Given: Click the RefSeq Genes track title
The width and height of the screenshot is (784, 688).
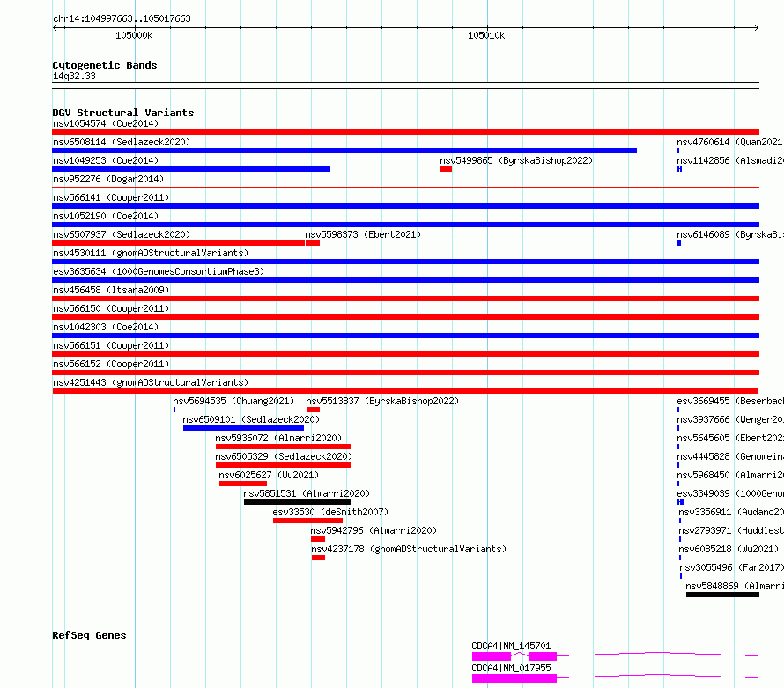Looking at the screenshot, I should 89,635.
